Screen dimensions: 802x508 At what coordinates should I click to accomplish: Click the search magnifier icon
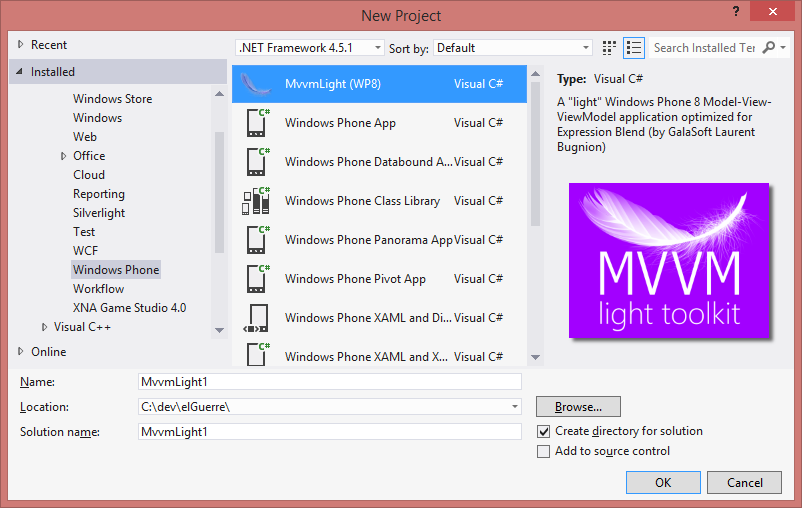coord(768,48)
